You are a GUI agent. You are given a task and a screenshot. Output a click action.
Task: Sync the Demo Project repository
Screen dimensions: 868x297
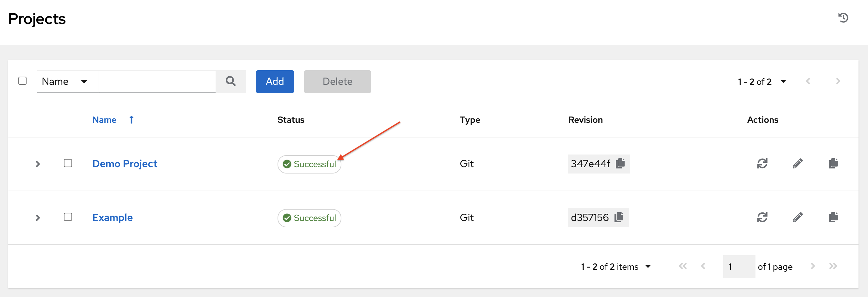[763, 164]
